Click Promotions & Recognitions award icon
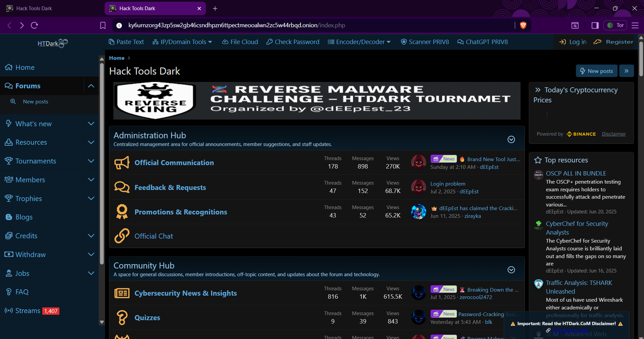Screen dimensions: 644x339 [x=122, y=212]
